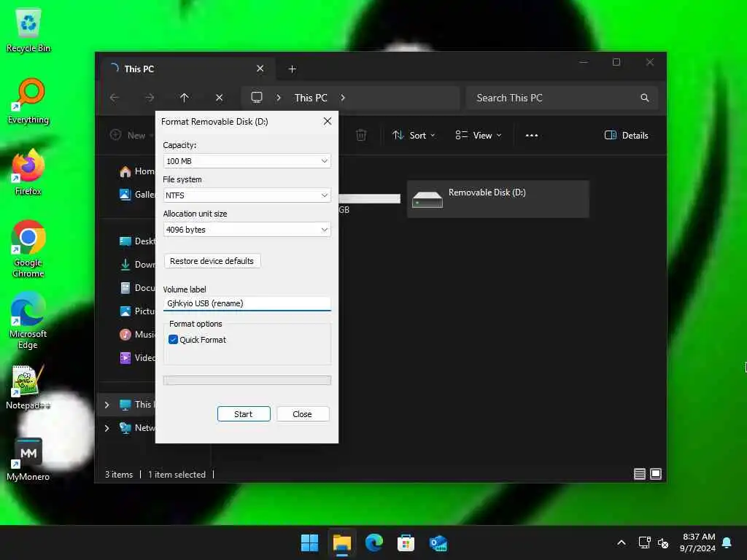Switch to details list view icon in status bar
The width and height of the screenshot is (747, 560).
click(640, 474)
